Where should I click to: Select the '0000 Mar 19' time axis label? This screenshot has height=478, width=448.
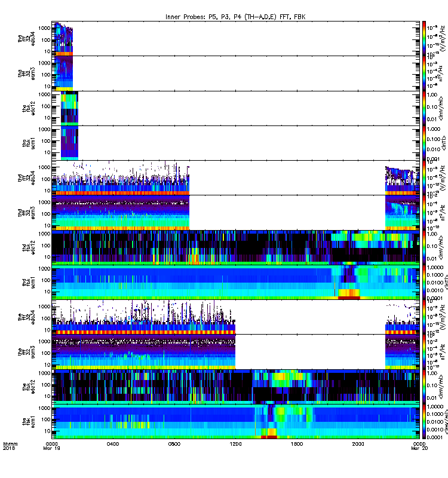click(51, 446)
